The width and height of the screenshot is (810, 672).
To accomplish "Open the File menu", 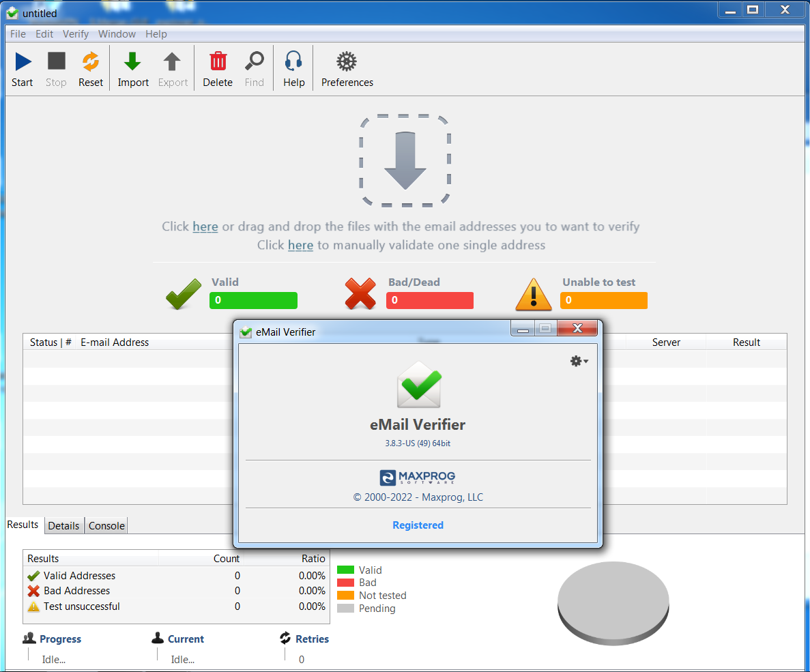I will pos(18,34).
